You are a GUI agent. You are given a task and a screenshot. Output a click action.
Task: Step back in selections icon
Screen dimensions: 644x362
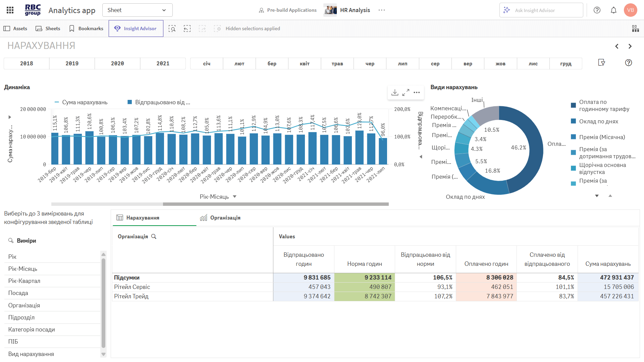click(x=187, y=29)
